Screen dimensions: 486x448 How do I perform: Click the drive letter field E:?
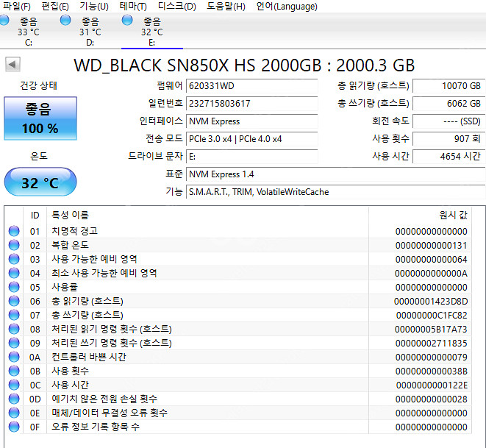(x=251, y=157)
